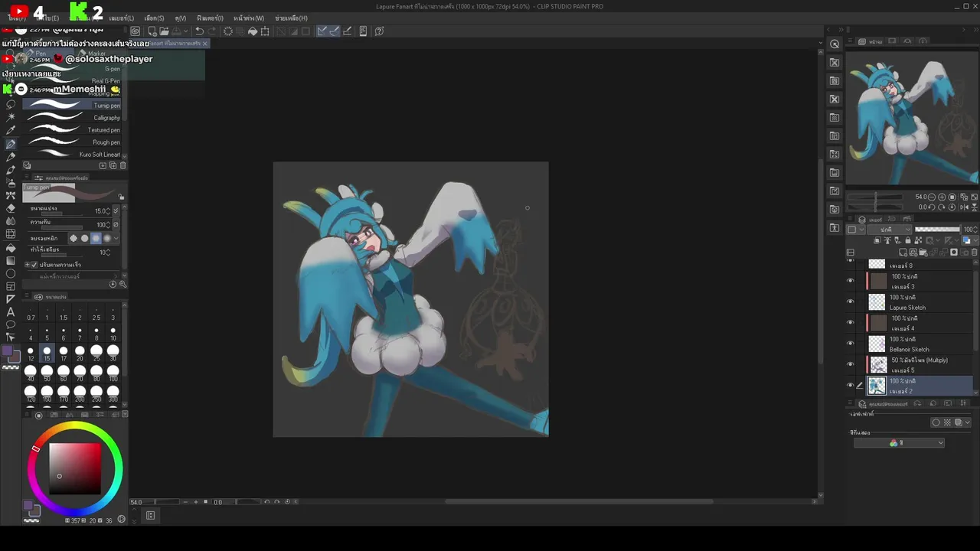The image size is (980, 551).
Task: Open the ฟิลเตอร์(I) menu
Action: pyautogui.click(x=210, y=18)
